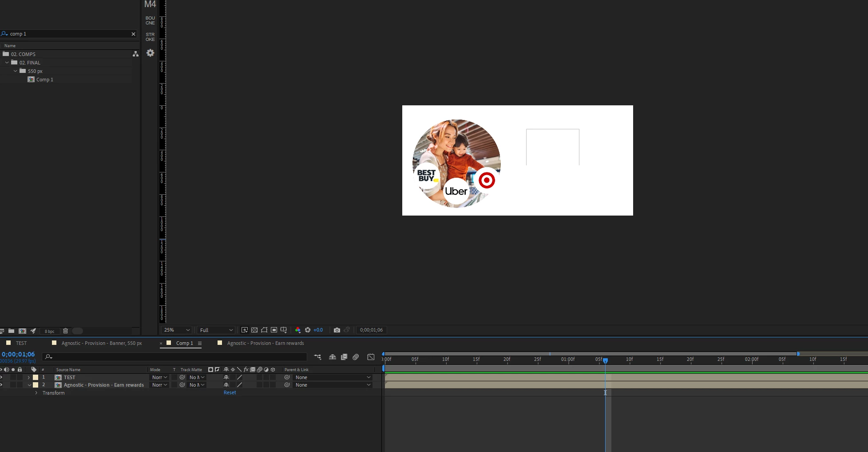The width and height of the screenshot is (868, 452).
Task: Open the Composition Mini-Flowchart
Action: tap(317, 357)
